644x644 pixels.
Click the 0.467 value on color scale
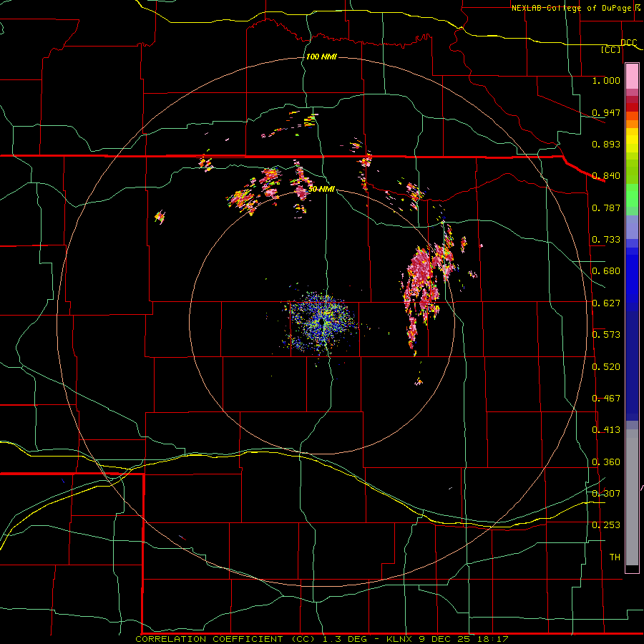(606, 399)
